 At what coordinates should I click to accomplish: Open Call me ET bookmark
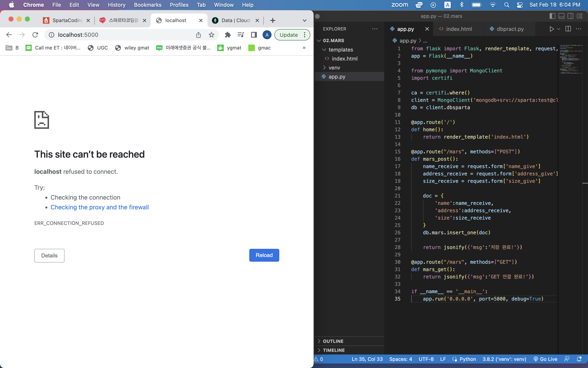click(53, 48)
